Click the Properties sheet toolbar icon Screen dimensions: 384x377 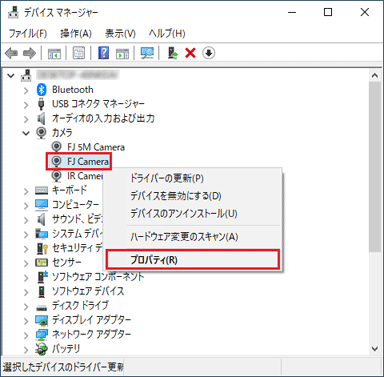[79, 53]
